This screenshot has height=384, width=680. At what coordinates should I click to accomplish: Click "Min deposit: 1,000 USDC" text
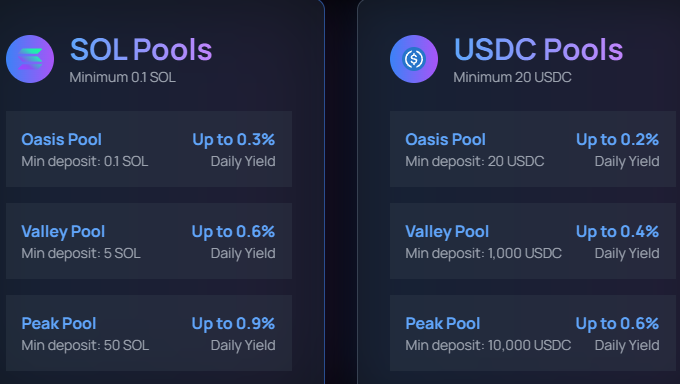click(x=484, y=253)
